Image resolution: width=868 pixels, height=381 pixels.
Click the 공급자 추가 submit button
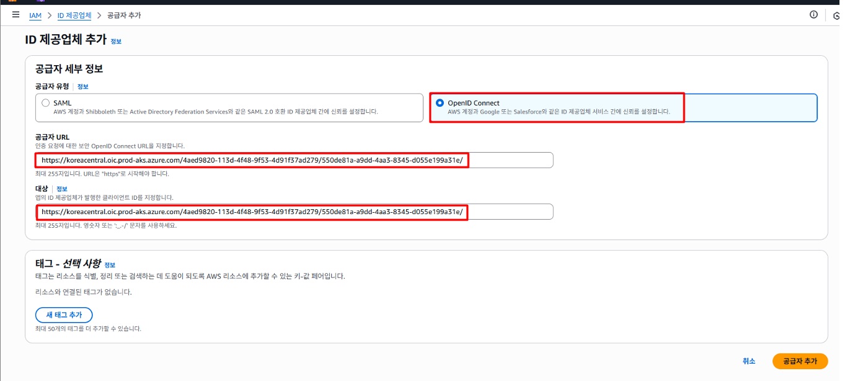pyautogui.click(x=800, y=361)
